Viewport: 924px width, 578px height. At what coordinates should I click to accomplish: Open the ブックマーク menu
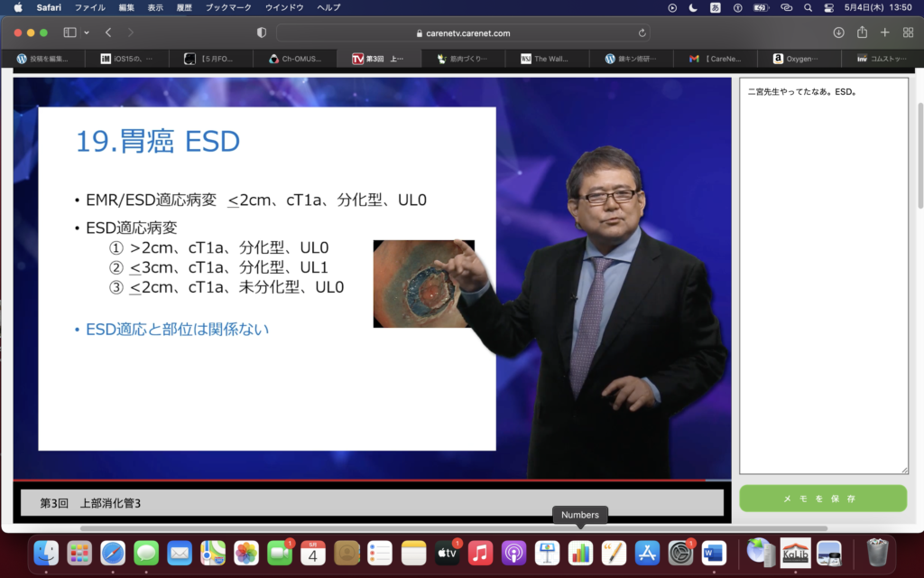click(x=226, y=7)
